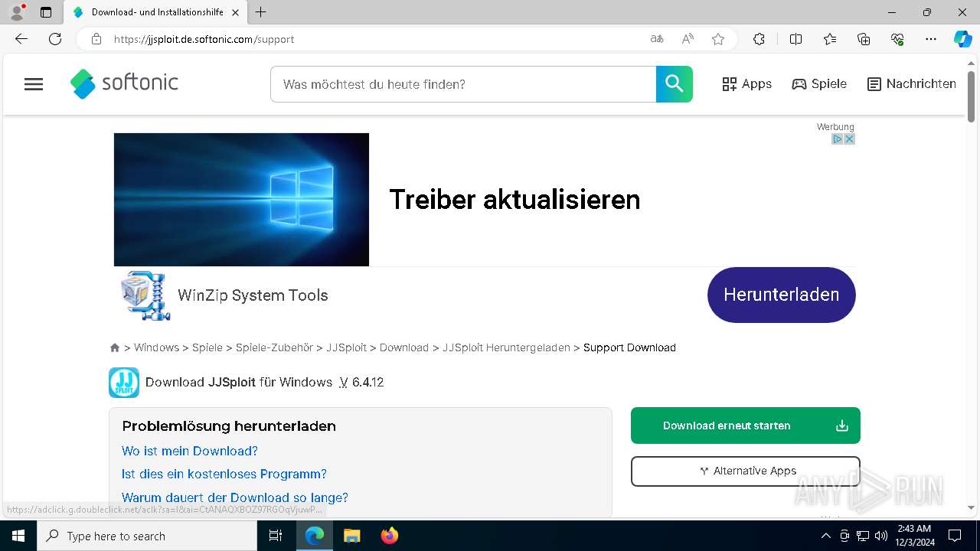Viewport: 980px width, 551px height.
Task: Open Wo ist mein Download? link
Action: point(190,451)
